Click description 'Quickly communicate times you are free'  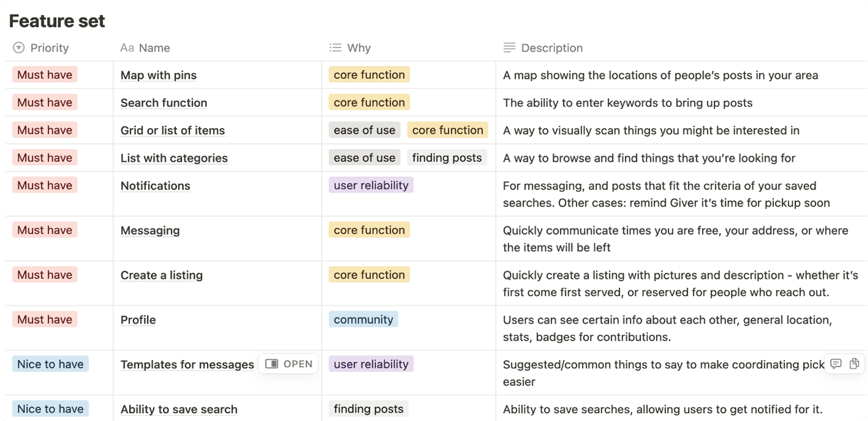pyautogui.click(x=676, y=239)
